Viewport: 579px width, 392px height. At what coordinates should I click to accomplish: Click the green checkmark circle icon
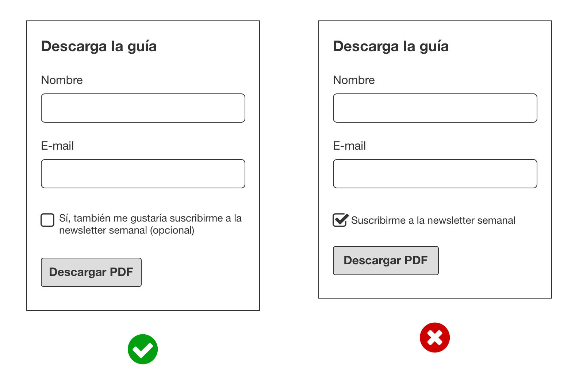tap(143, 349)
